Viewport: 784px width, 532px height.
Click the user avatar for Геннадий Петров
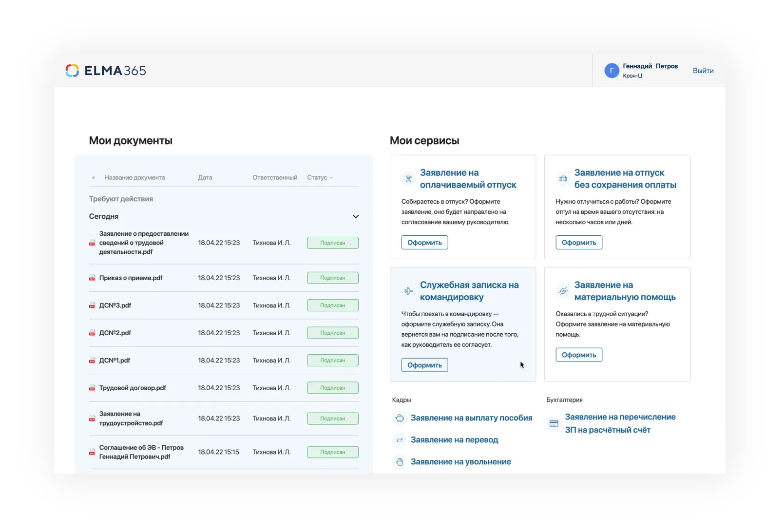(612, 71)
